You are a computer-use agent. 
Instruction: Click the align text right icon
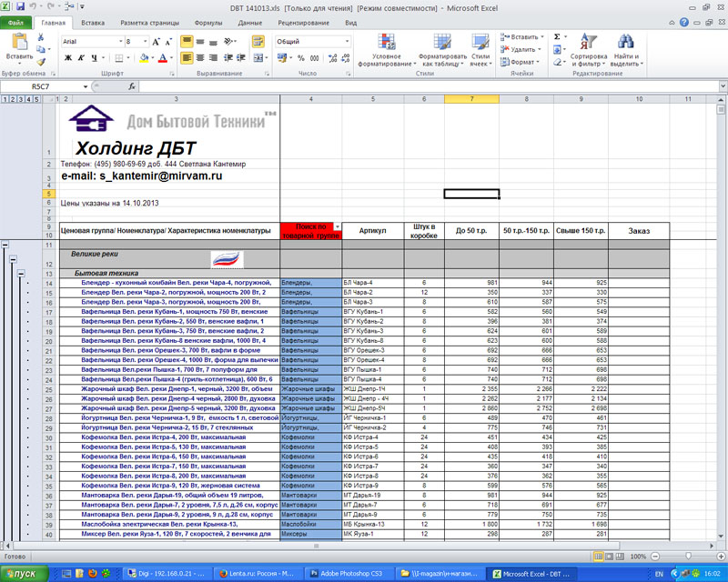pyautogui.click(x=213, y=58)
